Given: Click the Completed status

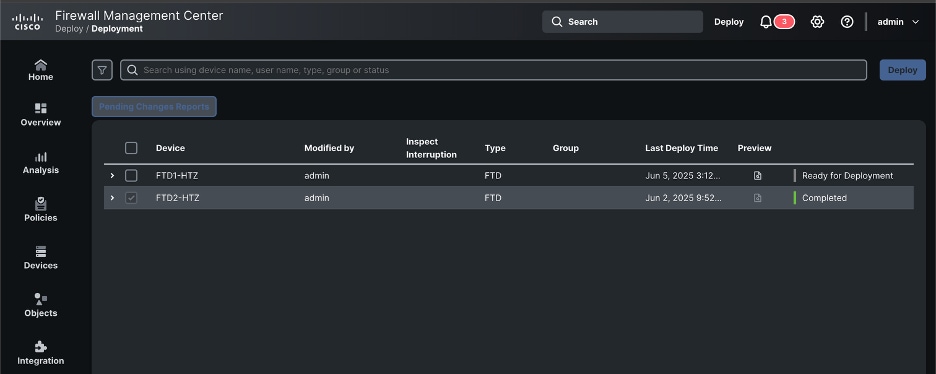Looking at the screenshot, I should [x=824, y=198].
